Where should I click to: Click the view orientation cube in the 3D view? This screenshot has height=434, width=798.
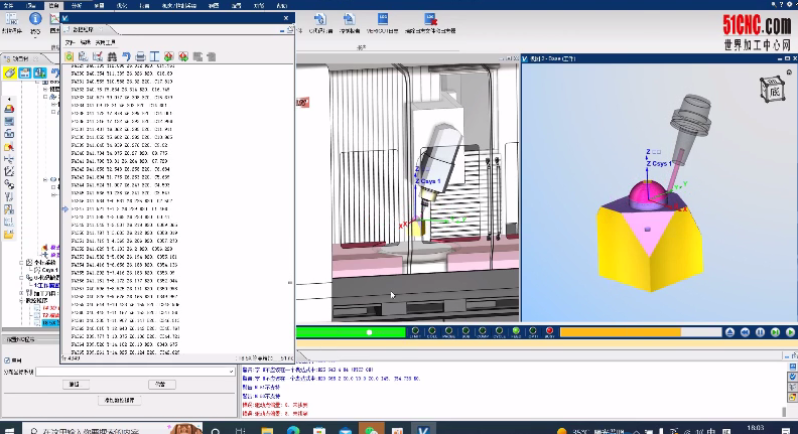coord(773,88)
